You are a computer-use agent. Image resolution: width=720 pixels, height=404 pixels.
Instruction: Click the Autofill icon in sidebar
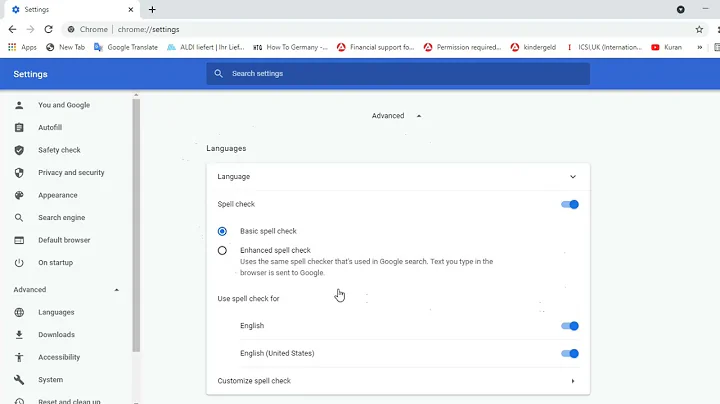(19, 128)
